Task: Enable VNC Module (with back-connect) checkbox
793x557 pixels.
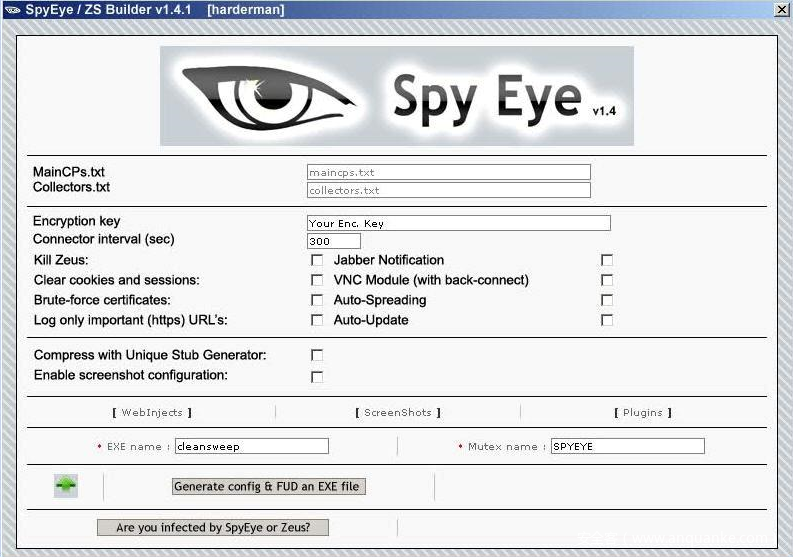Action: (607, 280)
